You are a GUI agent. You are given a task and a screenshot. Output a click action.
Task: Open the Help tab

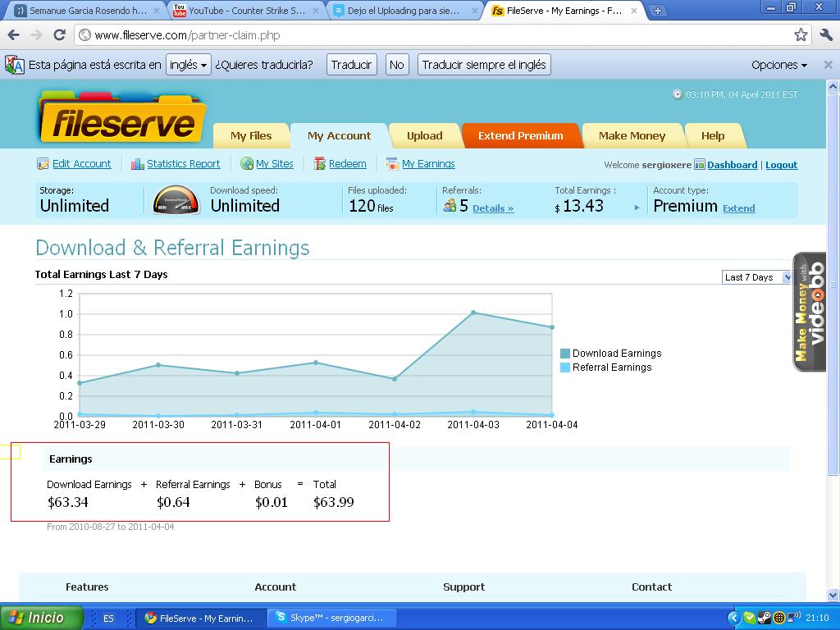coord(713,136)
